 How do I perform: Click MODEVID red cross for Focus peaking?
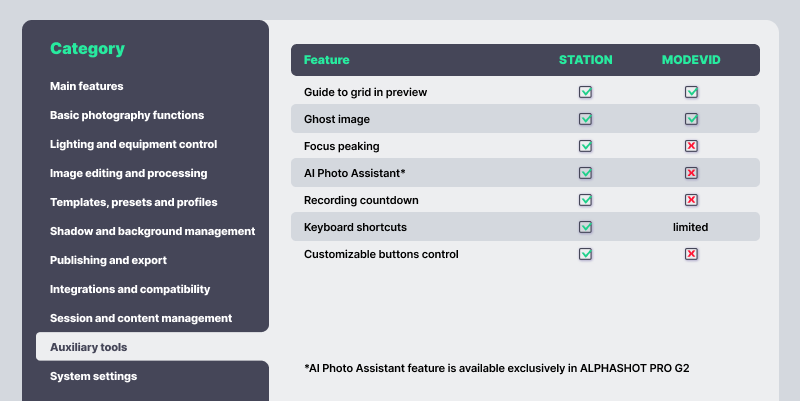tap(691, 146)
